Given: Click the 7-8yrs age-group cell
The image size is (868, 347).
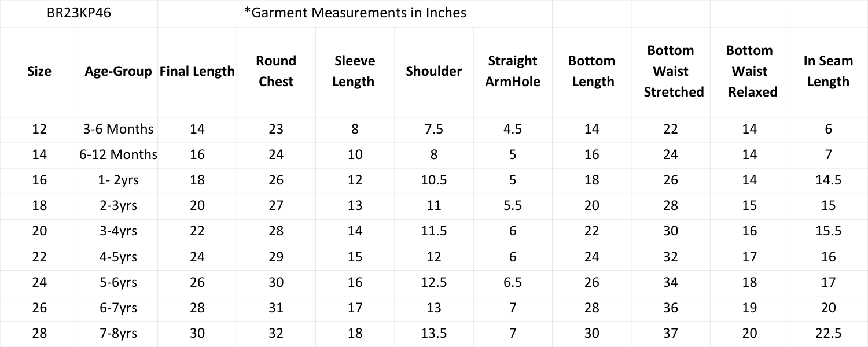Looking at the screenshot, I should (x=118, y=334).
